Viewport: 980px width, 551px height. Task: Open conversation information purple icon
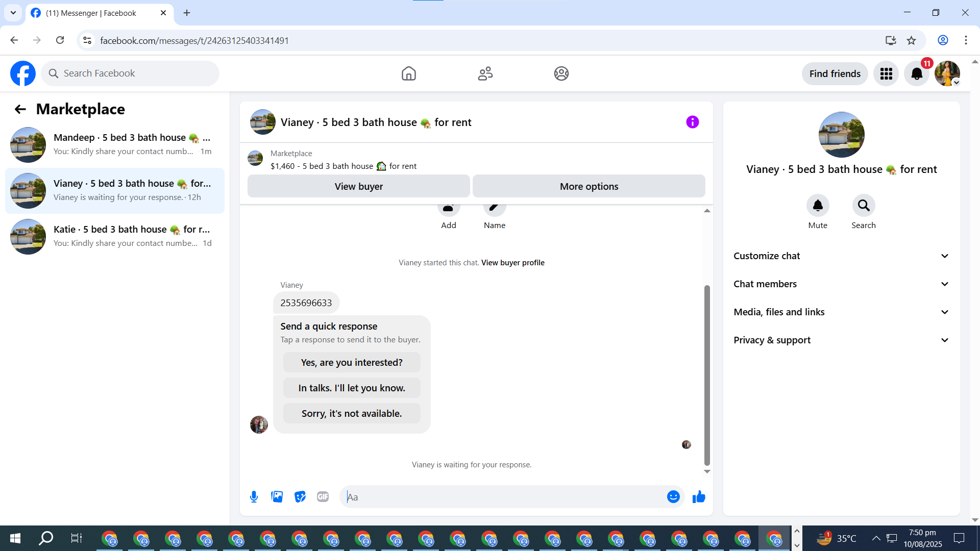click(692, 122)
